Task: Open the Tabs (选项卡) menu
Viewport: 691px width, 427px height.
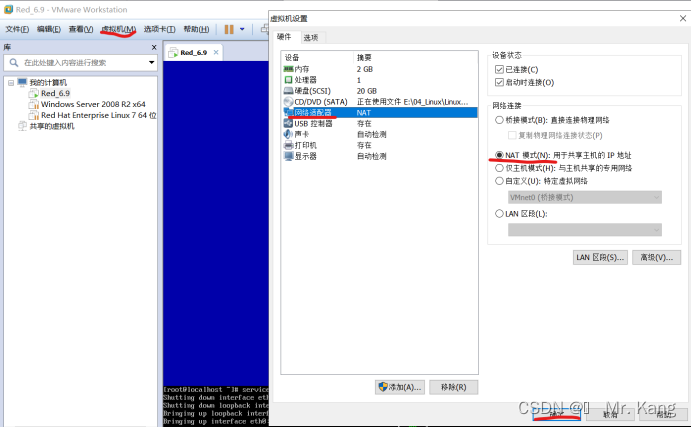Action: click(160, 29)
